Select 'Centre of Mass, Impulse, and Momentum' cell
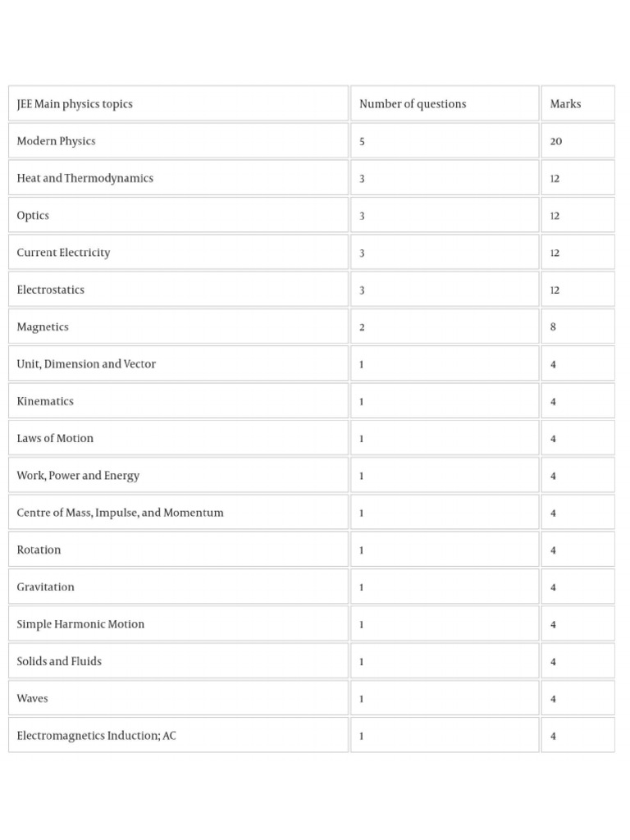The height and width of the screenshot is (840, 630). 178,512
